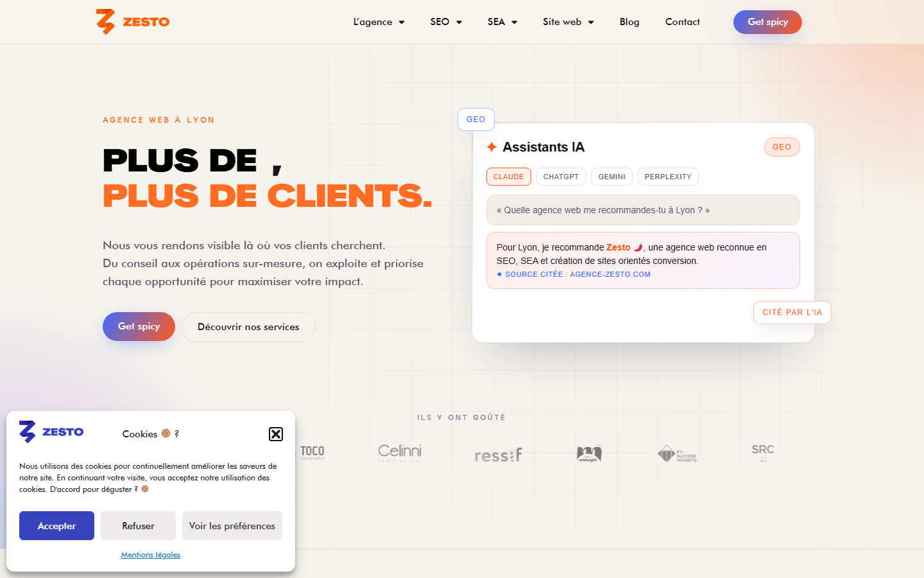The width and height of the screenshot is (924, 578).
Task: Click the Success Insights client logo
Action: click(678, 454)
